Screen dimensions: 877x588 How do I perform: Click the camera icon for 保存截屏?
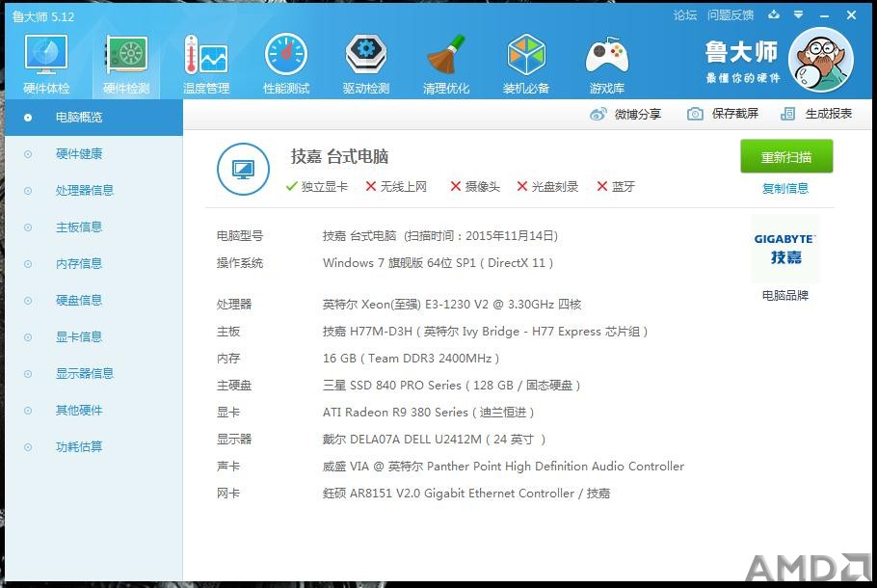(x=695, y=114)
